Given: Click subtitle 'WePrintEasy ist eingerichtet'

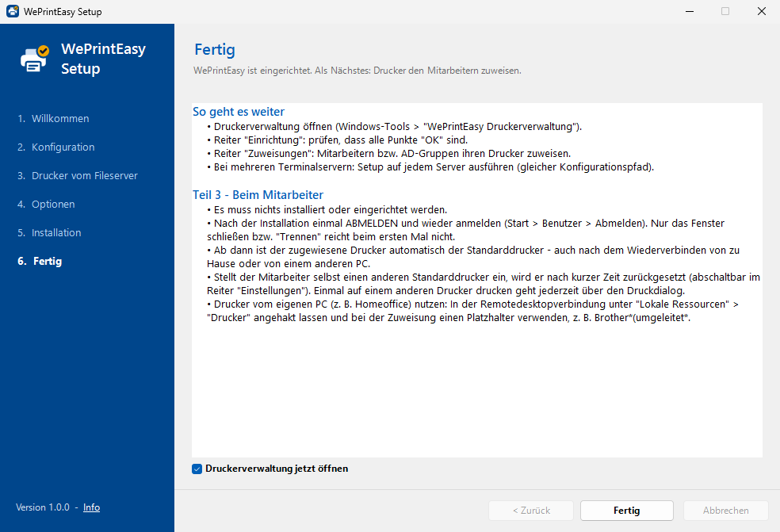Looking at the screenshot, I should 357,71.
